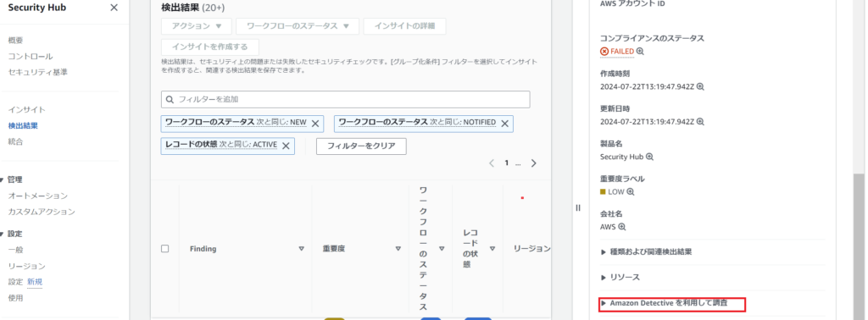Screen dimensions: 868x320
Task: Filter by product name Security Hub
Action: (649, 157)
